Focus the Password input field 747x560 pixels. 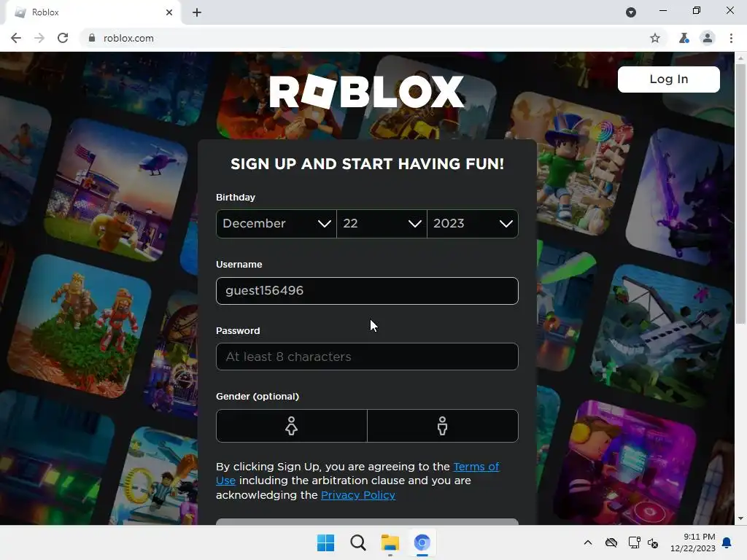pos(367,357)
